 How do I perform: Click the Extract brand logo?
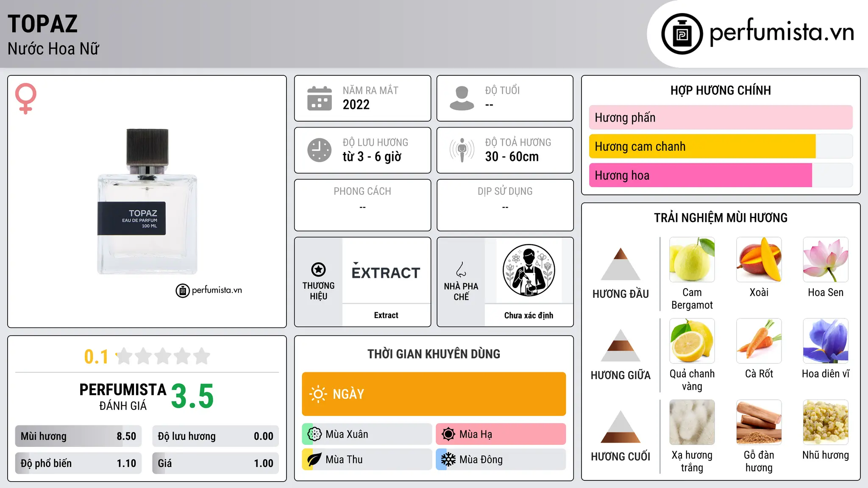point(386,271)
